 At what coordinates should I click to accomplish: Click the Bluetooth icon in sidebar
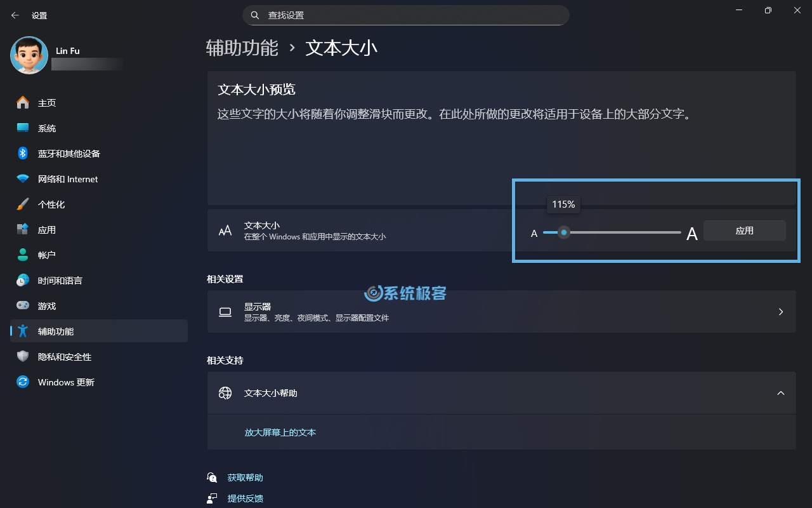pyautogui.click(x=23, y=154)
